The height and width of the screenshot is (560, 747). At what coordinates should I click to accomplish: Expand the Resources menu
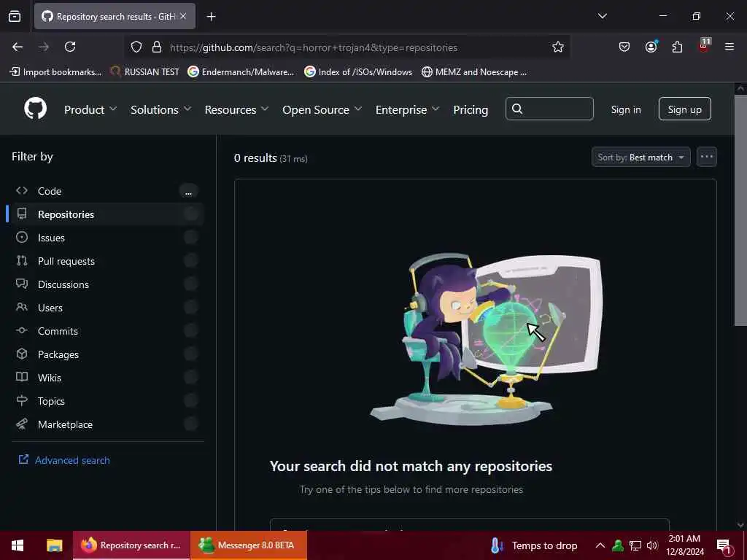237,109
